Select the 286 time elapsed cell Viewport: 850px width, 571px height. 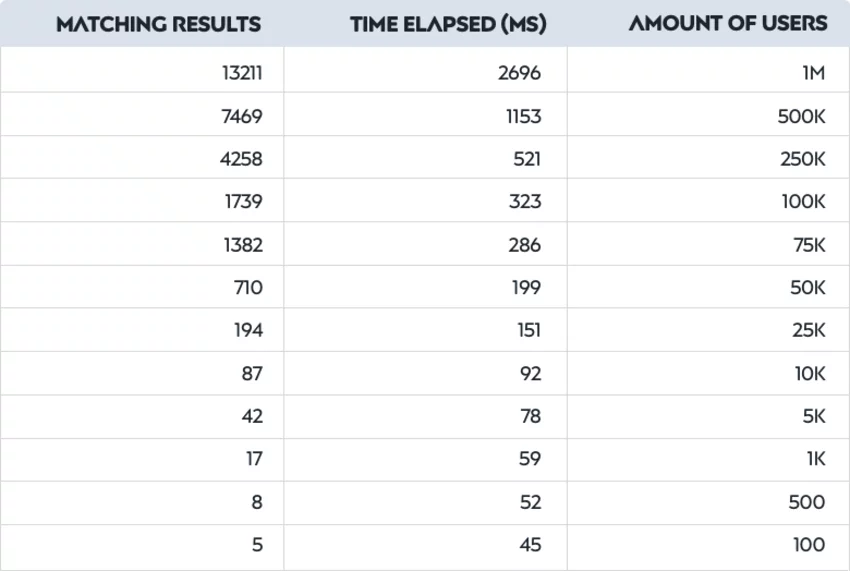tap(426, 243)
